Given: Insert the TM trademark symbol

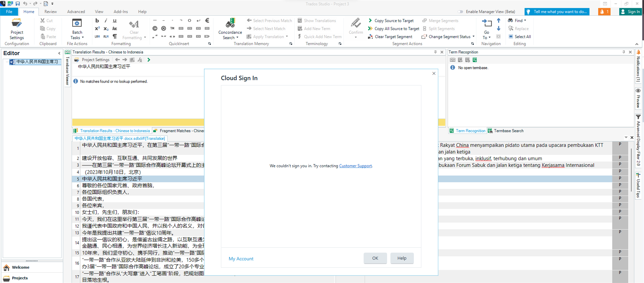Looking at the screenshot, I should click(172, 28).
